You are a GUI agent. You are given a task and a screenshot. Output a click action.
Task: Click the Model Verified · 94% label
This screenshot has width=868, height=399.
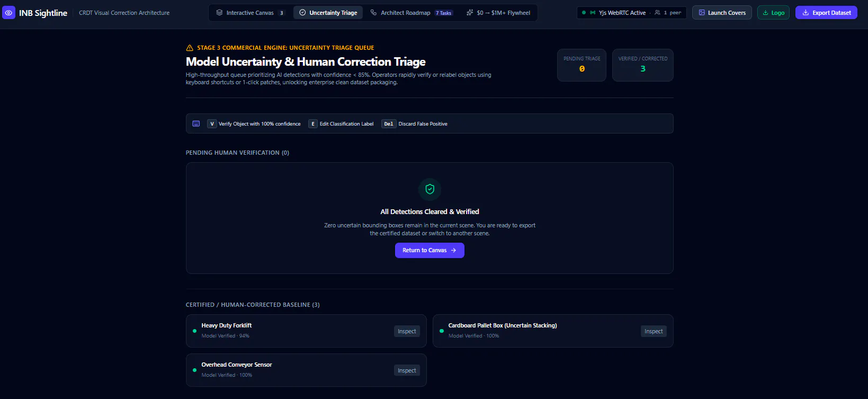click(x=225, y=336)
